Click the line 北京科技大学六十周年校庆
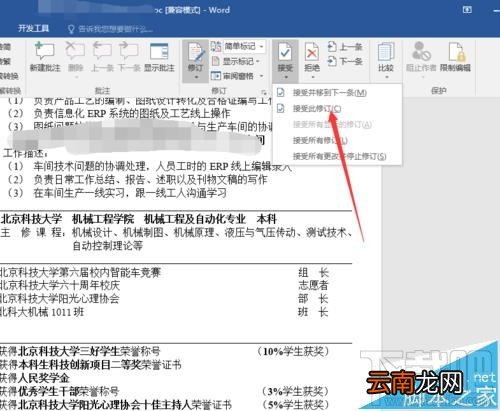The image size is (500, 411). 60,285
